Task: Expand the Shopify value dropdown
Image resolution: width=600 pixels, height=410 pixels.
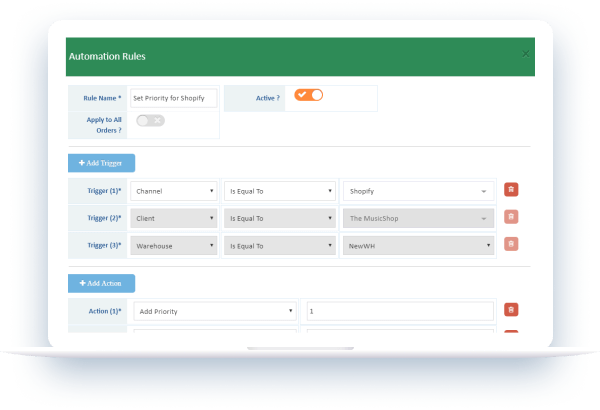Action: [418, 190]
